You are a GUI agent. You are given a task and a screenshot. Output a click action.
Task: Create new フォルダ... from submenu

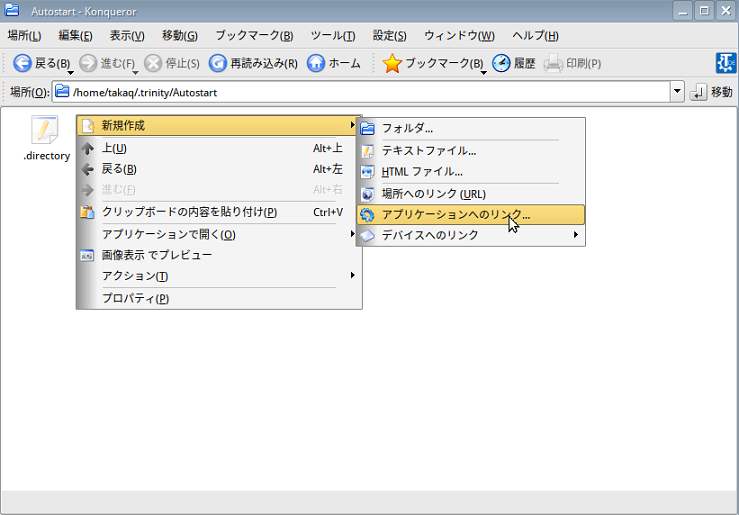click(471, 129)
